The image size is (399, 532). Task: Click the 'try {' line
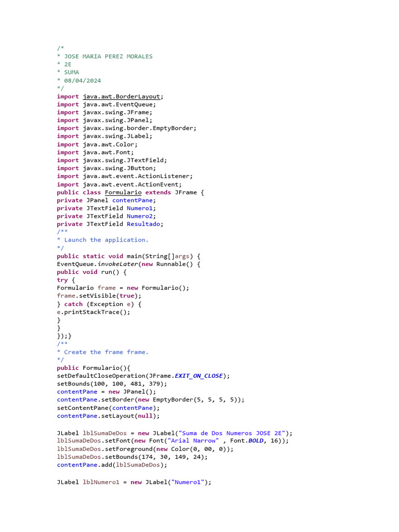[66, 280]
